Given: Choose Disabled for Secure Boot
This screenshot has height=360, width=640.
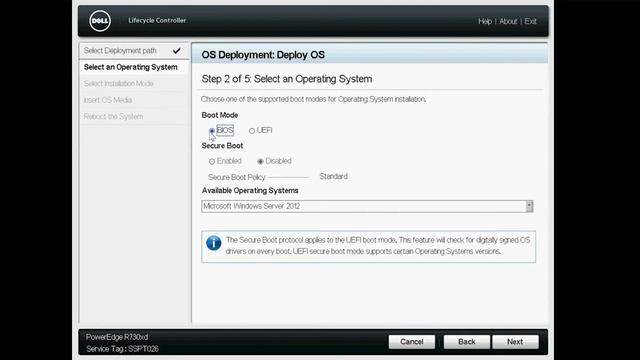Looking at the screenshot, I should click(x=260, y=161).
